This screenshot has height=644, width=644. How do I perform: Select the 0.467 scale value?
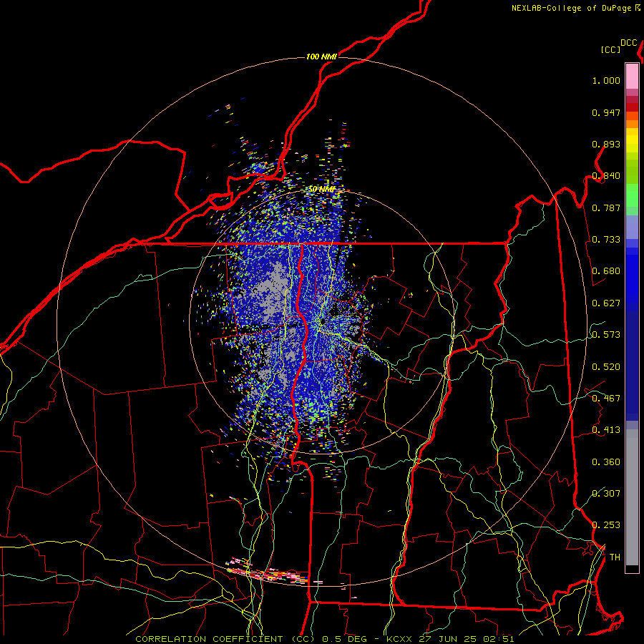[606, 399]
